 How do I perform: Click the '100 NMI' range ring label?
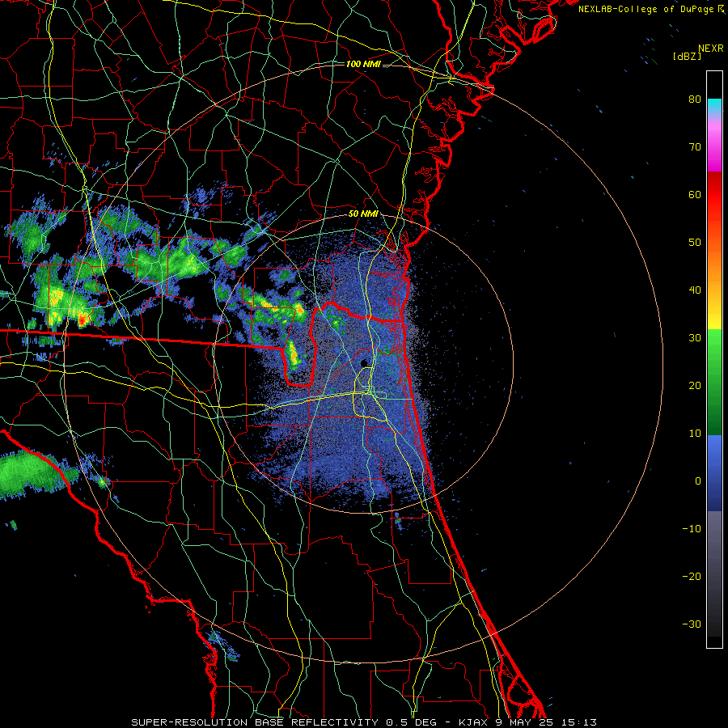[x=363, y=64]
